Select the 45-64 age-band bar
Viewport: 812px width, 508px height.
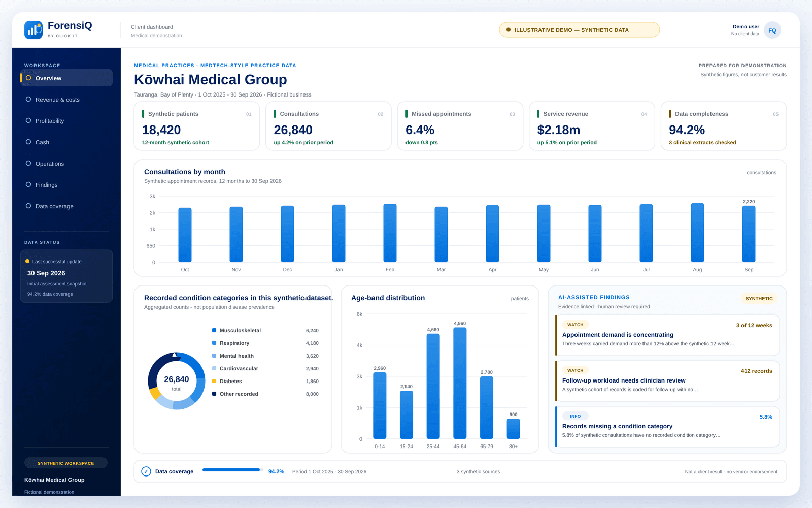tap(460, 383)
